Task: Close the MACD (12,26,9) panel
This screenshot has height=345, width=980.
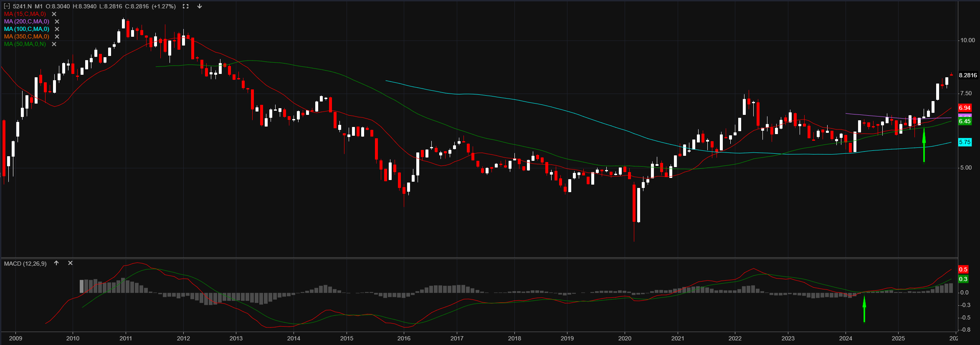Action: pyautogui.click(x=70, y=263)
